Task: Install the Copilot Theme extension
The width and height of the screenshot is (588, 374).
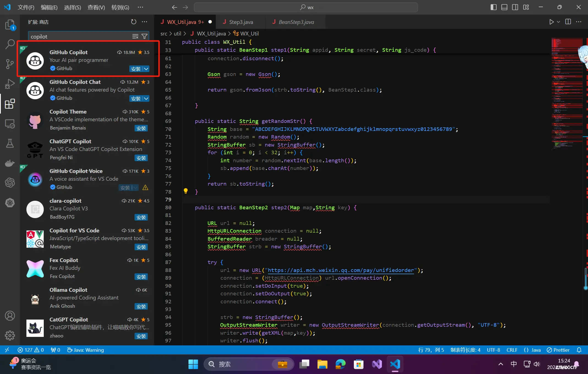Action: point(141,128)
